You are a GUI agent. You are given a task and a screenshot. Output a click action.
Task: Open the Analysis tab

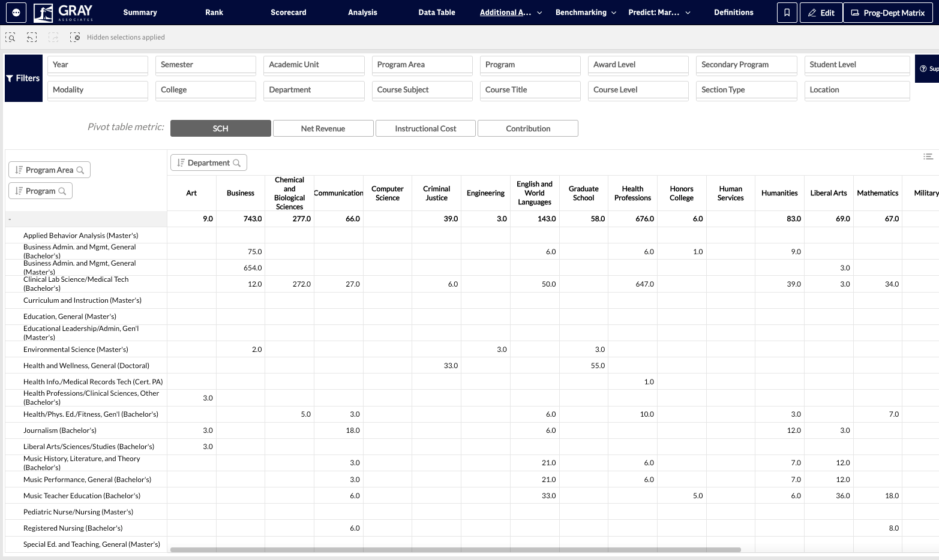pos(362,13)
